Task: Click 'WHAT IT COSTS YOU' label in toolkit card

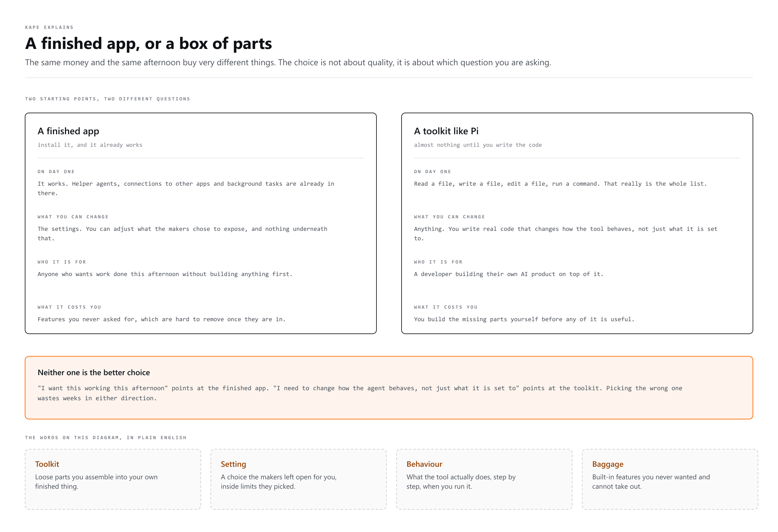Action: coord(445,307)
